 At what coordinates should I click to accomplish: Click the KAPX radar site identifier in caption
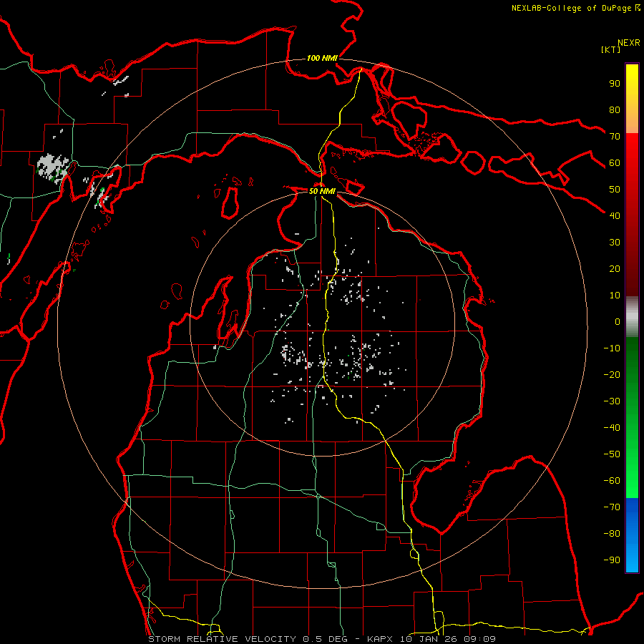(380, 639)
